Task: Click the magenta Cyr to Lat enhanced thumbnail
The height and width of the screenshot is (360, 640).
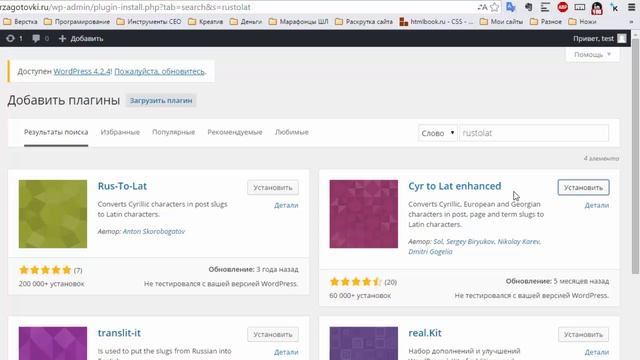Action: pyautogui.click(x=364, y=214)
